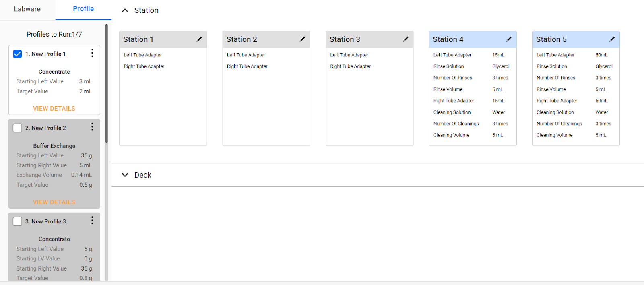Screen dimensions: 644x285
Task: Enable the New Profile 2 checkbox
Action: coord(17,128)
